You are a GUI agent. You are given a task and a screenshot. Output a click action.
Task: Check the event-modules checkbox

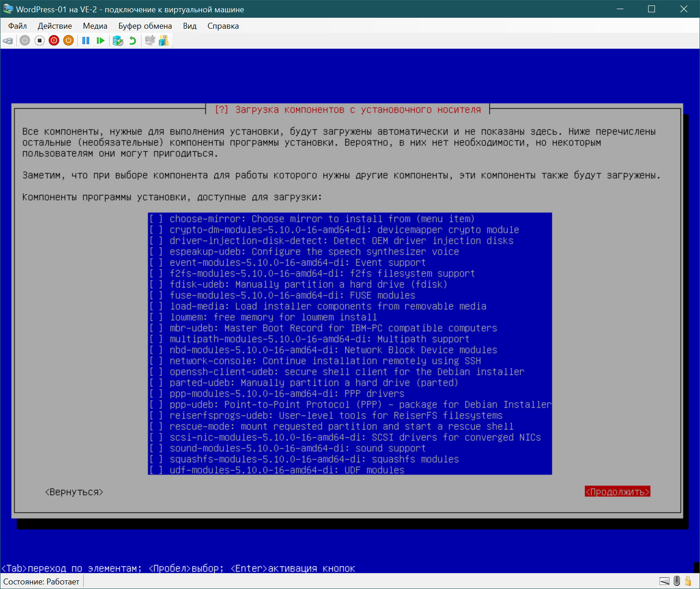tap(156, 263)
